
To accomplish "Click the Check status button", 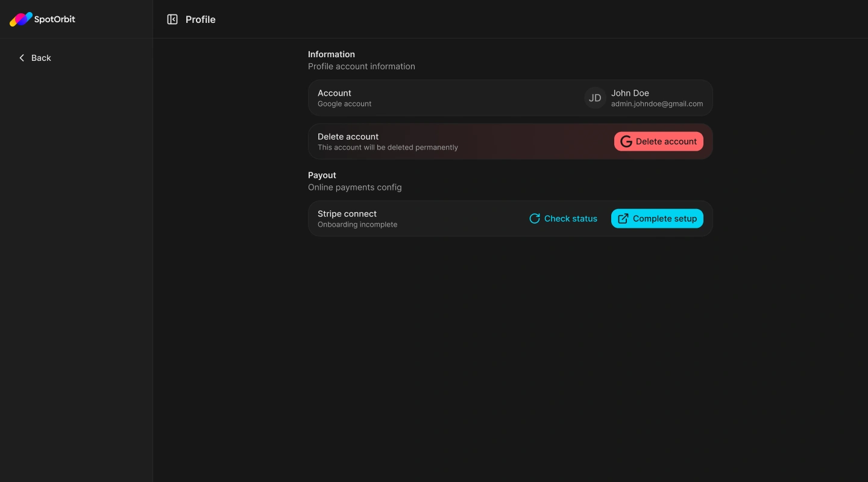I will point(564,219).
